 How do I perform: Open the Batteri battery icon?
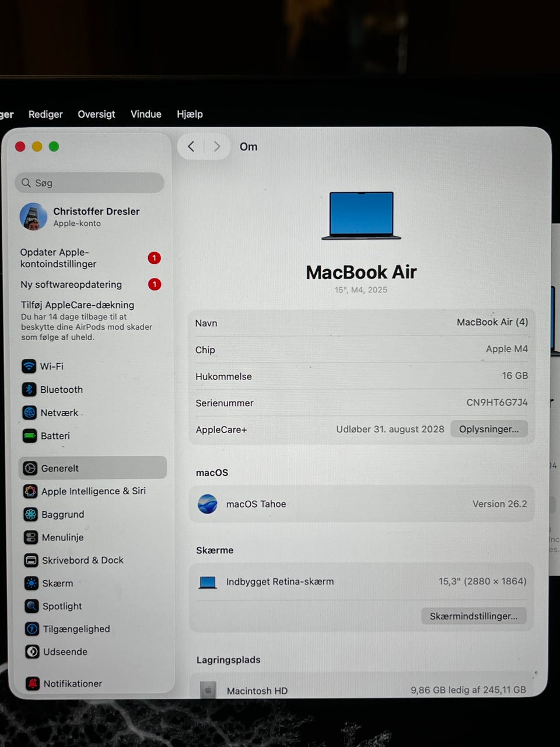(x=30, y=436)
